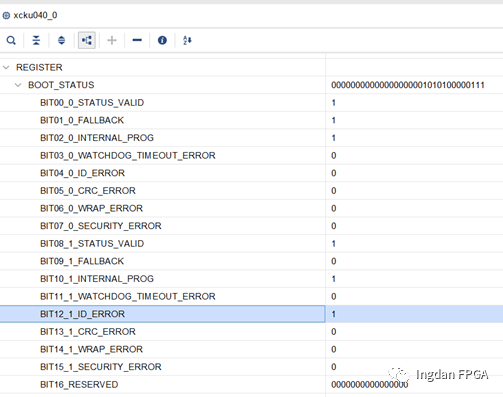
Task: Click the highlighted BIT12_1_ID_ERROR row
Action: [251, 314]
